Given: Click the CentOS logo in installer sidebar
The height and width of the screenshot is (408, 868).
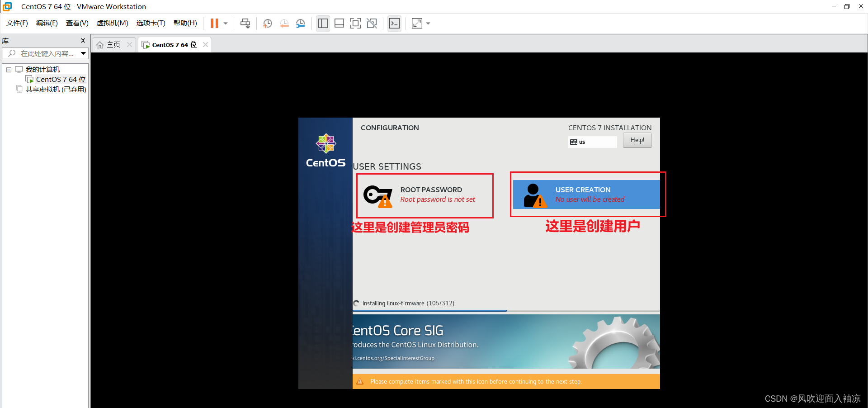Looking at the screenshot, I should [x=325, y=151].
